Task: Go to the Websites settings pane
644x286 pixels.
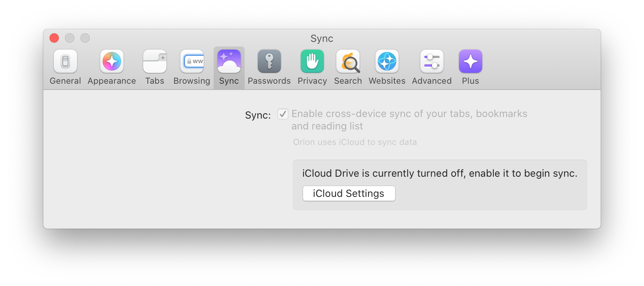Action: click(387, 67)
